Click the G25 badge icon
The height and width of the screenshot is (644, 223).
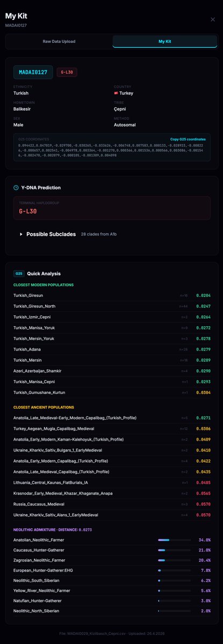pos(18,273)
